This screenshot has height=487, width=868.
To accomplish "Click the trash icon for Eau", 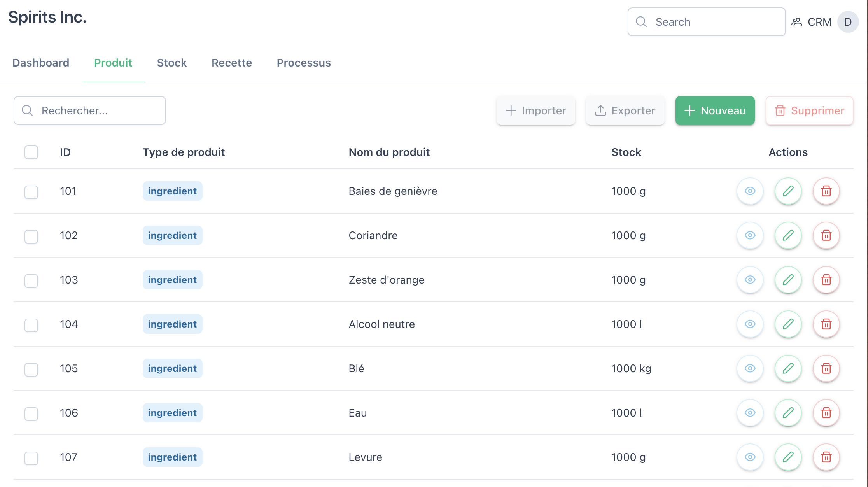I will [826, 413].
